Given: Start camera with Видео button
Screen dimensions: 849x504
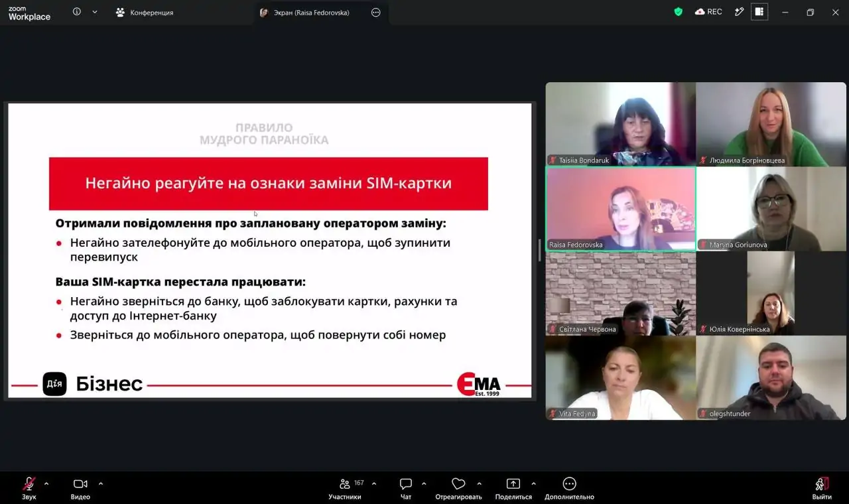Looking at the screenshot, I should (x=80, y=487).
